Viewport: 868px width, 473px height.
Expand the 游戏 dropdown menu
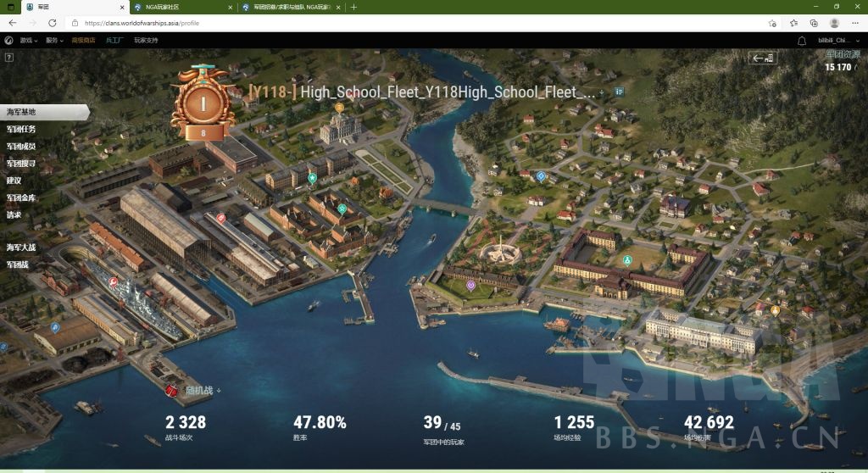(29, 40)
